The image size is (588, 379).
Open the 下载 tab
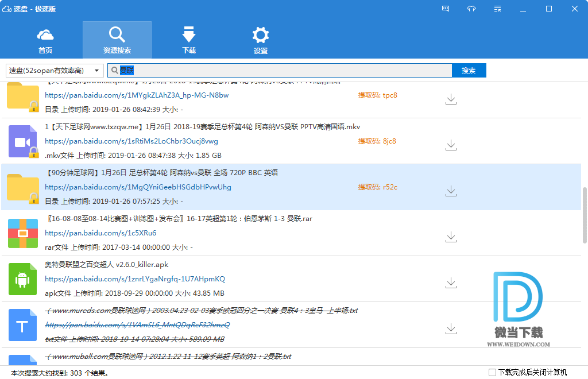point(189,40)
